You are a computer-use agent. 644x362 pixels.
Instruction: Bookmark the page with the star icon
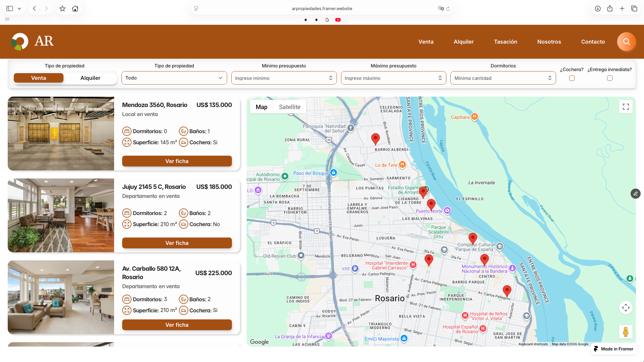[62, 8]
